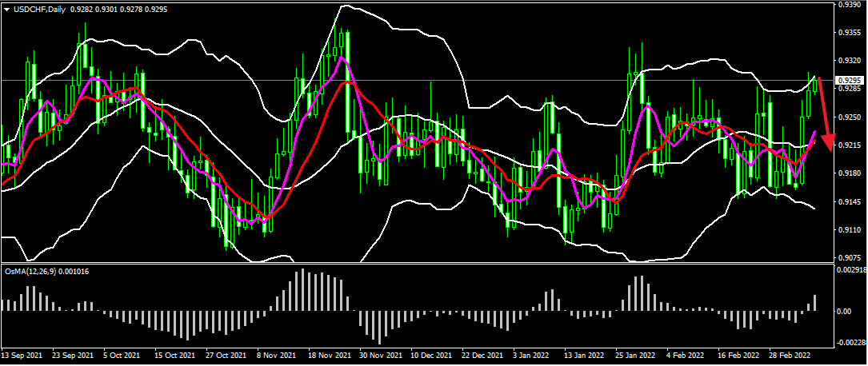Click the USDCHF,Daily chart title text
The width and height of the screenshot is (868, 366).
point(42,8)
